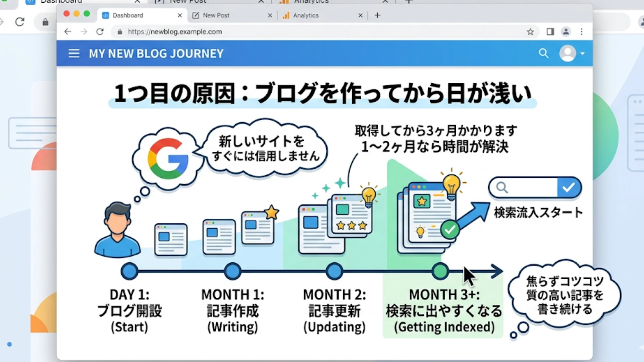
Task: Open the three-dot browser menu
Action: 582,32
